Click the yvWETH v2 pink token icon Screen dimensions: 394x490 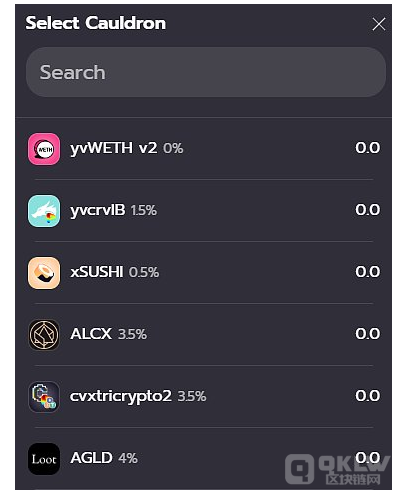pos(44,149)
